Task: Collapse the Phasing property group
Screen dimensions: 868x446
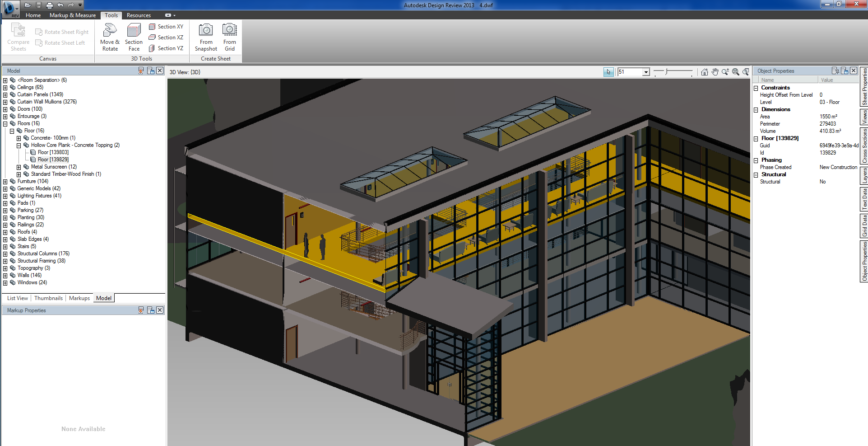Action: pos(756,160)
